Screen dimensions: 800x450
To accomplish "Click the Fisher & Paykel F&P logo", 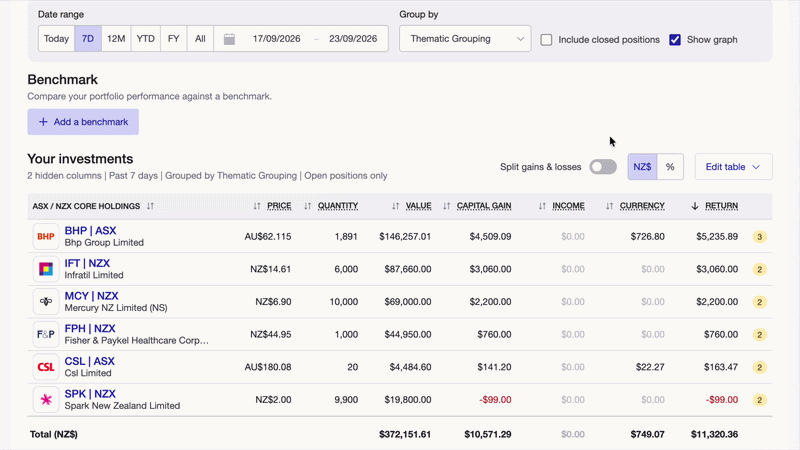I will tap(46, 334).
